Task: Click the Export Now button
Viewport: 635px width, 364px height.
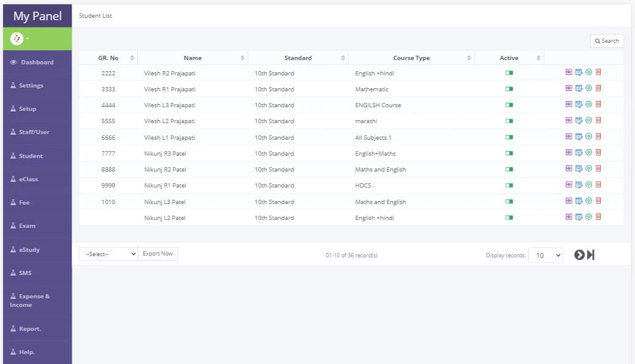Action: [158, 253]
